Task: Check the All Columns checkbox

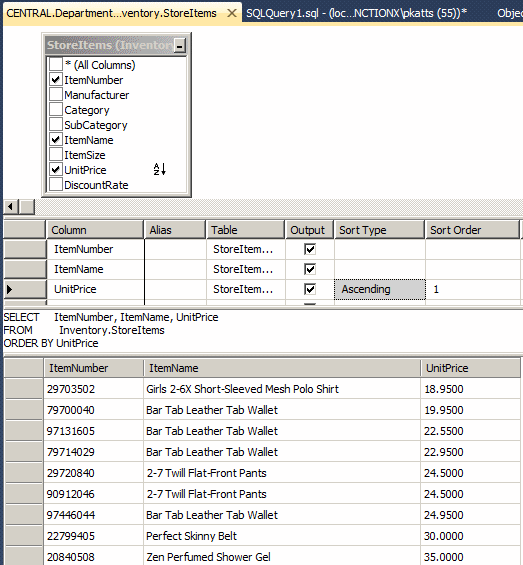Action: [56, 65]
